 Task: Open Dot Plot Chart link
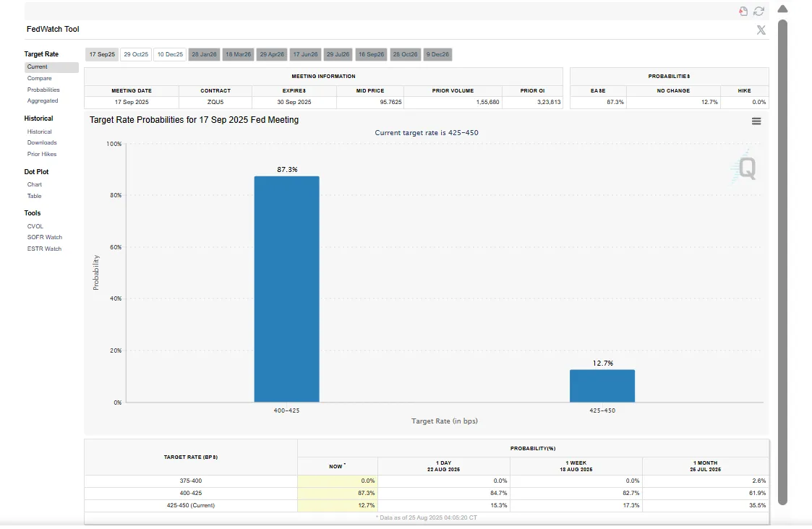click(x=35, y=184)
